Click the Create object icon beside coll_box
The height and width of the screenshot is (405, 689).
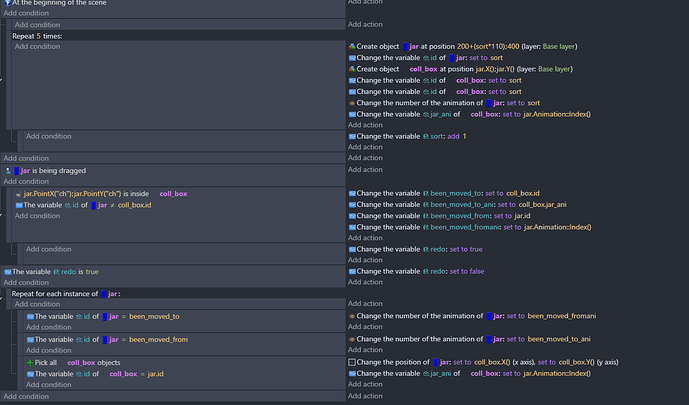click(352, 69)
